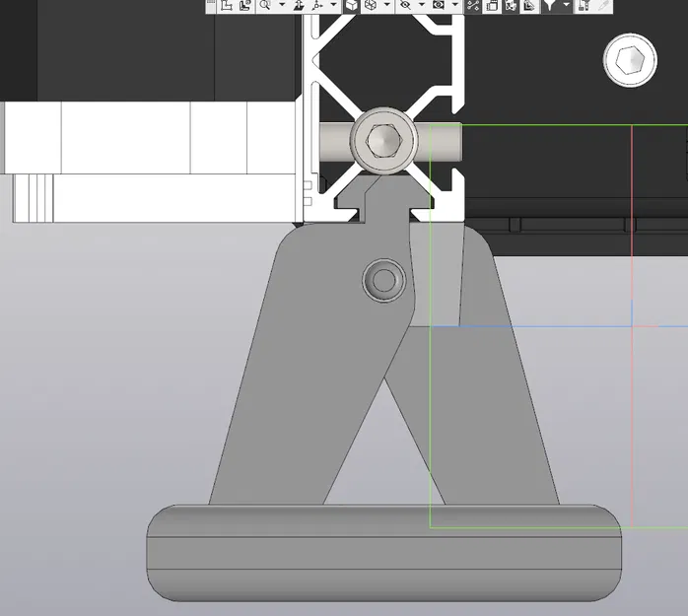Click the coordinate axes orientation icon

pos(317,5)
